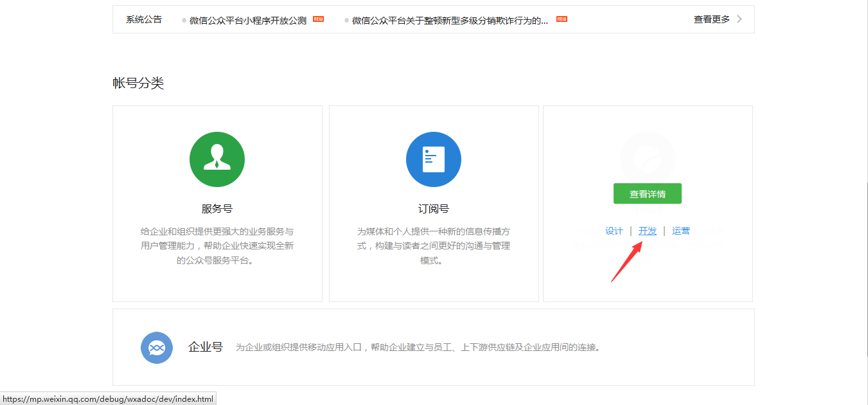The width and height of the screenshot is (868, 405).
Task: Open announcement about 整顿新型多级分销欺诈行为
Action: 450,20
